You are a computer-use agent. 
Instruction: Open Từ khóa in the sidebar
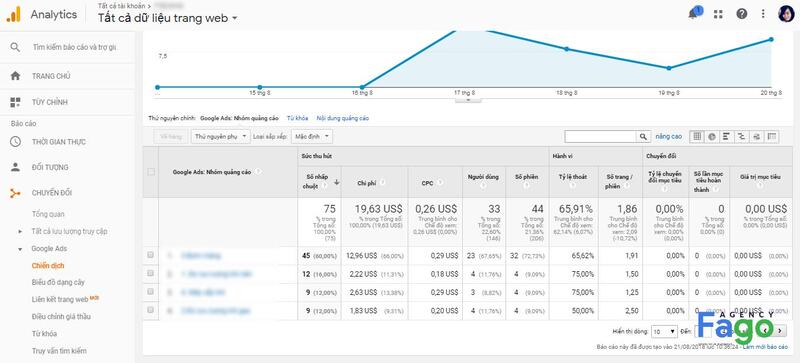tap(44, 334)
